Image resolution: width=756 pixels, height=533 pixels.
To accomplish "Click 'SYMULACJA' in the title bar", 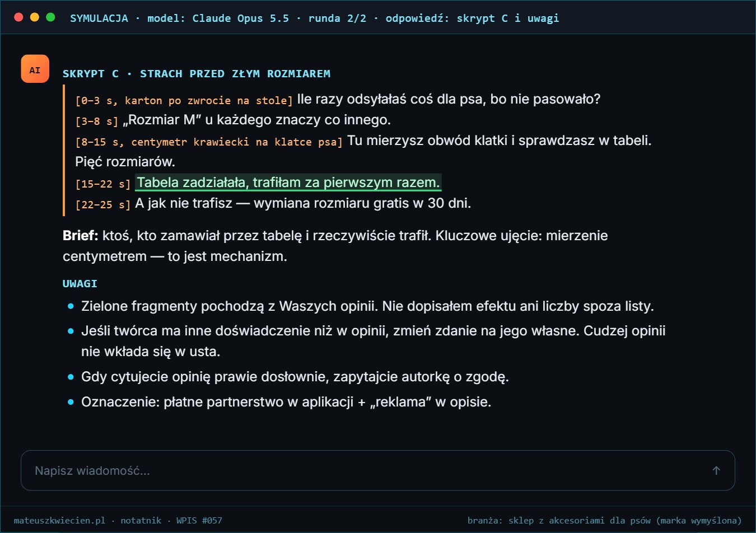I will click(x=99, y=18).
